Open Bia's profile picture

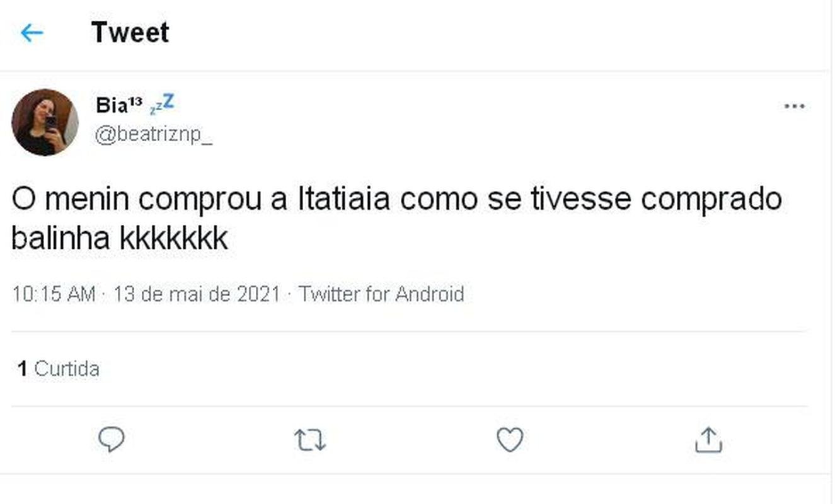click(45, 122)
